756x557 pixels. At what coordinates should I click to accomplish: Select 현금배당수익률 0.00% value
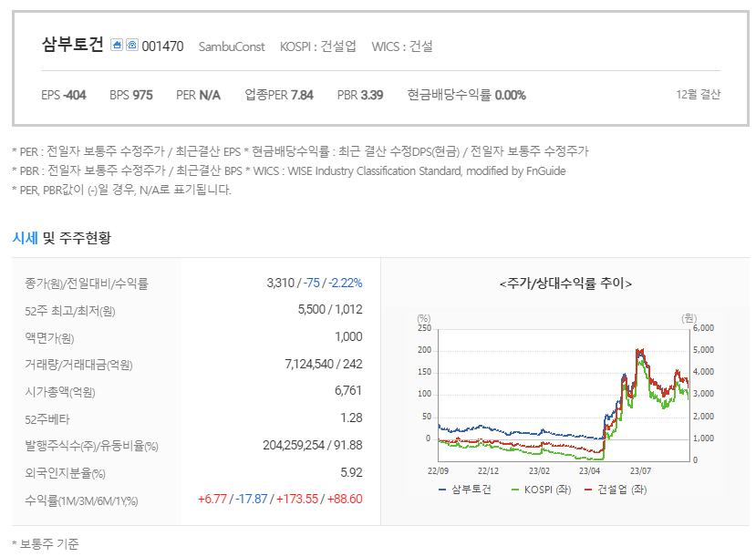click(466, 95)
